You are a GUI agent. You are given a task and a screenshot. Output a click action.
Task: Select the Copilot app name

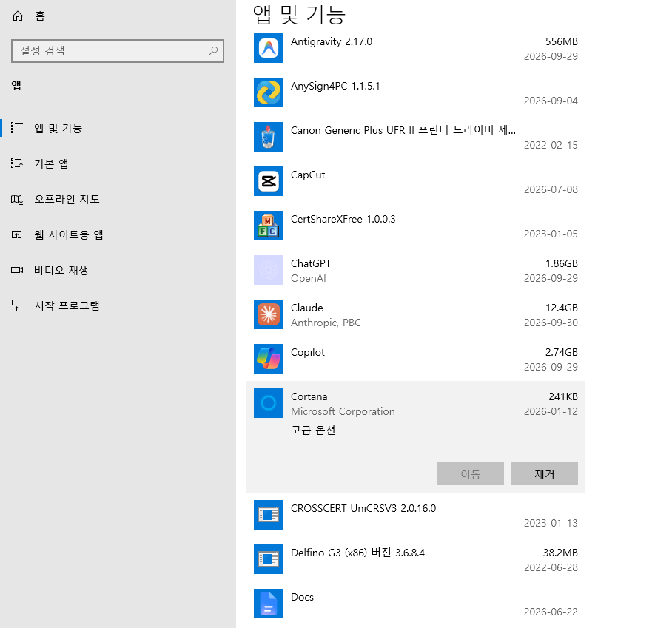(x=307, y=353)
